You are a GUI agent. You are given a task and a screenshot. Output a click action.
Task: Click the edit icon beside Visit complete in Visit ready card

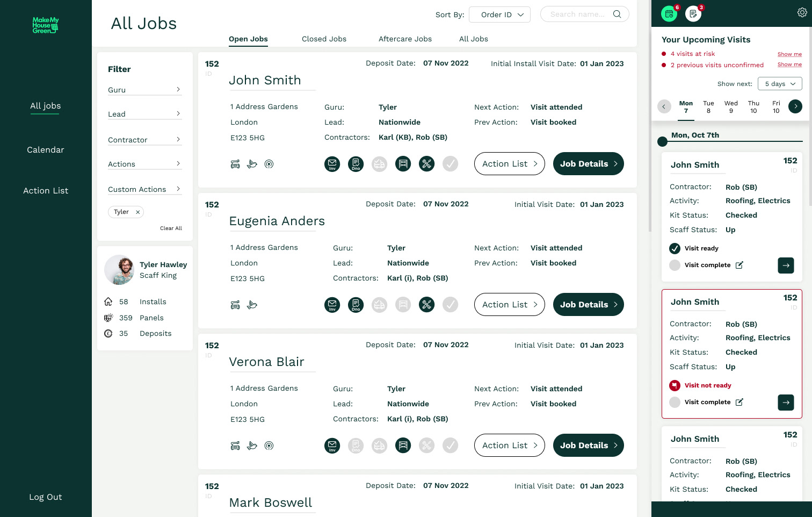740,265
